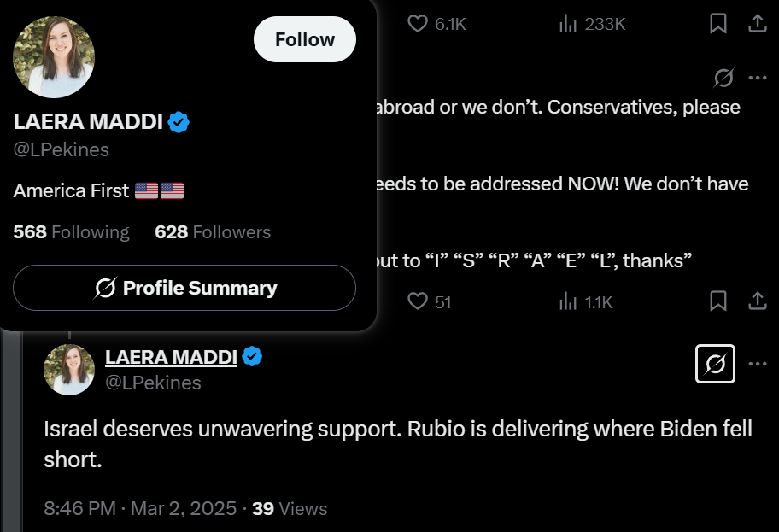Open more options on the Israel post
779x532 pixels.
click(x=757, y=365)
